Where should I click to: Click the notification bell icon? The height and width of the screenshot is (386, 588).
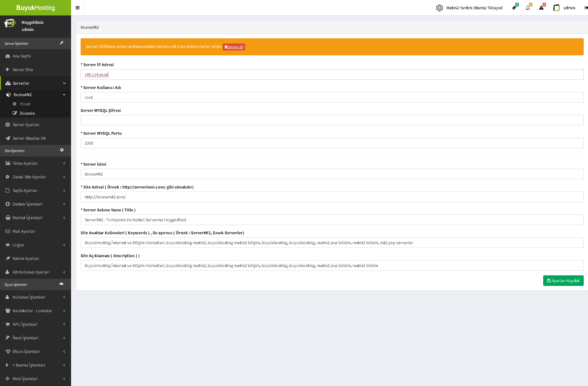tap(528, 8)
